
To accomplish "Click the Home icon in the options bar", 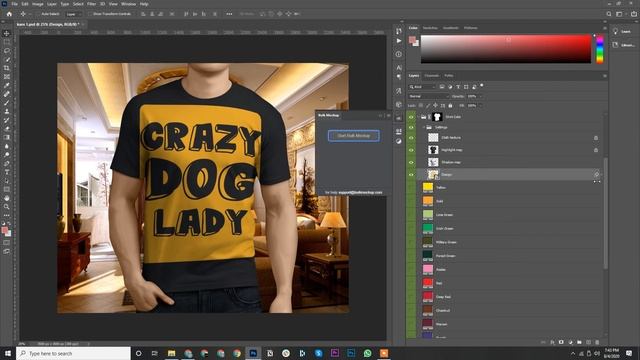I will click(9, 14).
